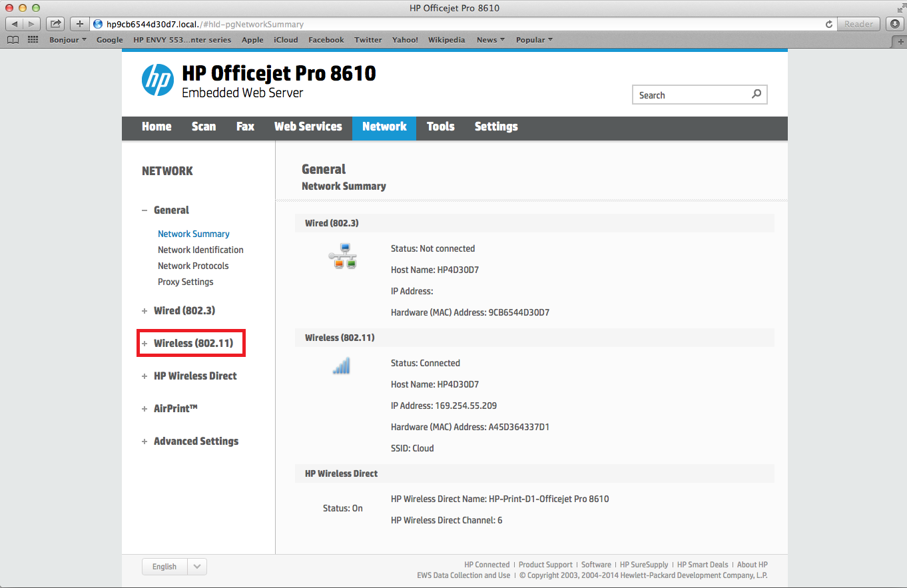Click the MAC Address 9CB6544D30D7 text
The width and height of the screenshot is (907, 588).
[470, 312]
